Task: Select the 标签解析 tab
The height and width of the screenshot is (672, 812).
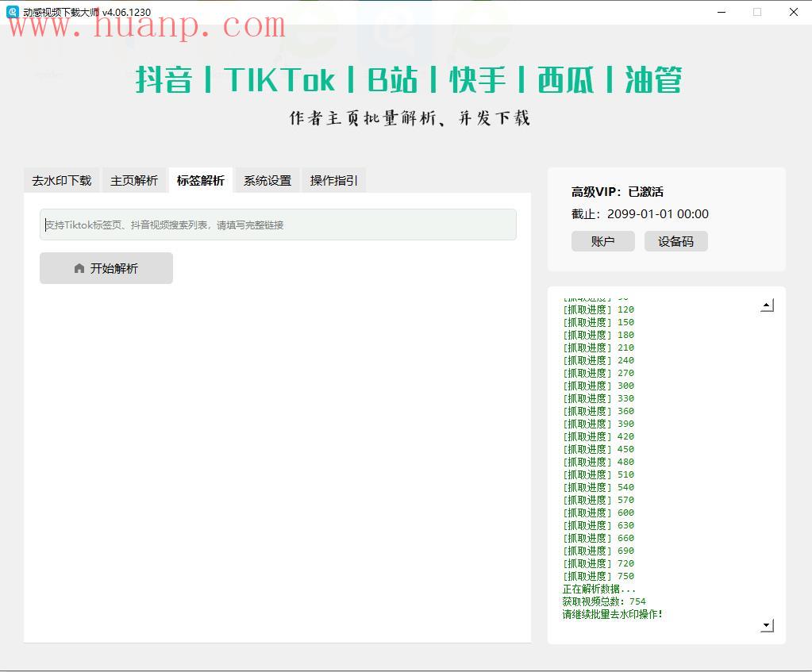Action: point(200,180)
